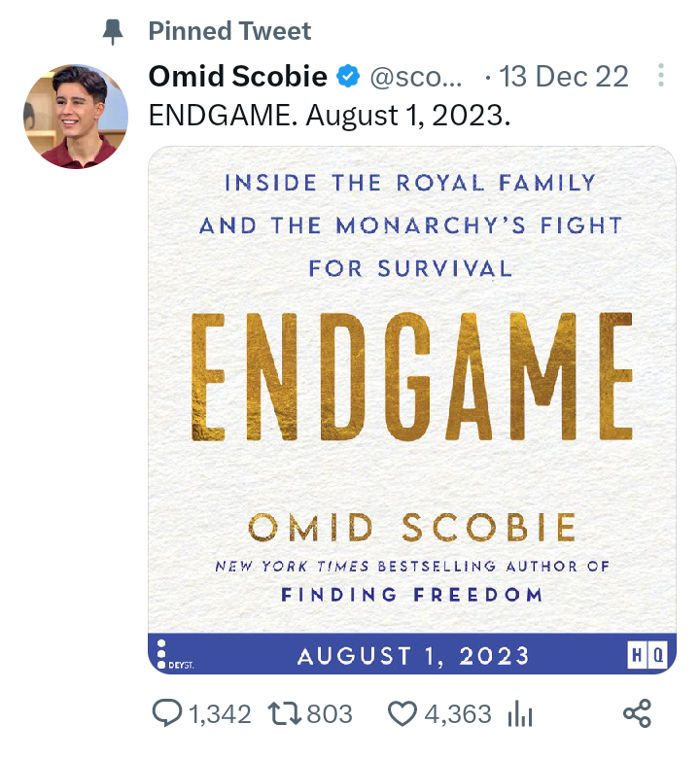Like the tweet with the heart icon
Screen dimensions: 700x759
pos(402,714)
